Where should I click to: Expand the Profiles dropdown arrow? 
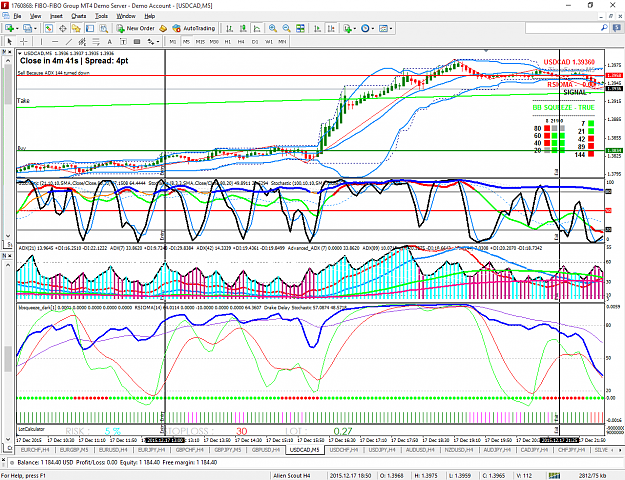pos(35,28)
